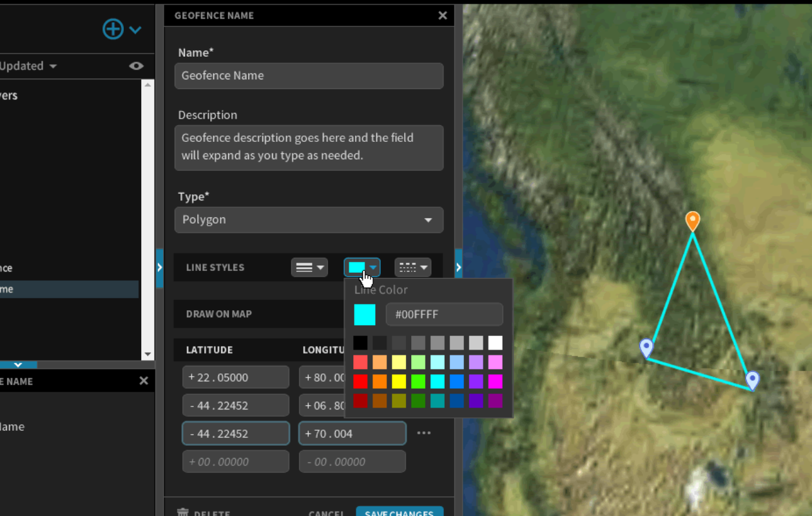Click the layer list scrollbar up arrow
Screen dimensions: 812x516
148,84
